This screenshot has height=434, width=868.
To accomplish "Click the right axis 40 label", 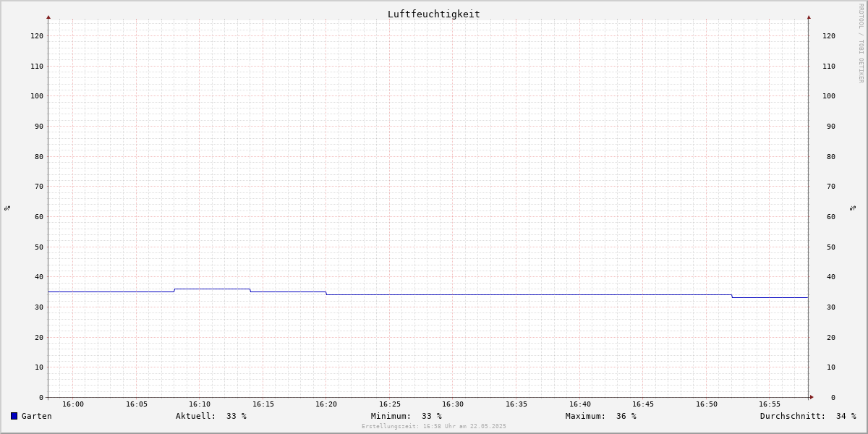I will (x=831, y=277).
